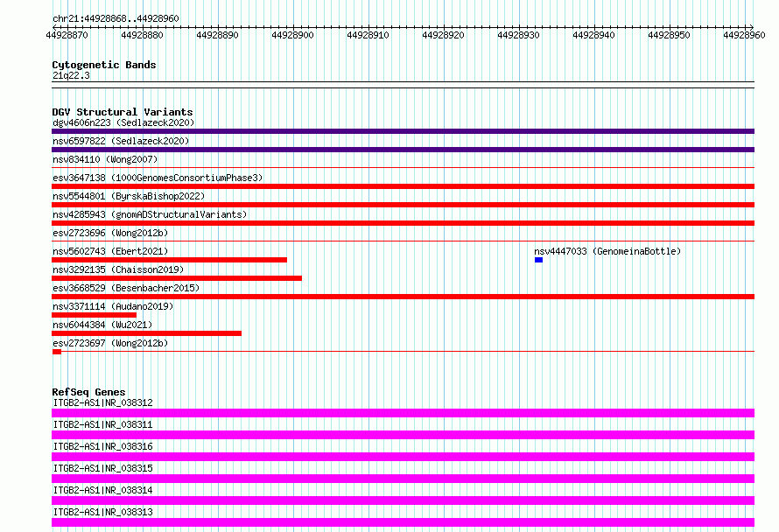Click the nsv4447033 (GenomeinaBottle) label

607,251
